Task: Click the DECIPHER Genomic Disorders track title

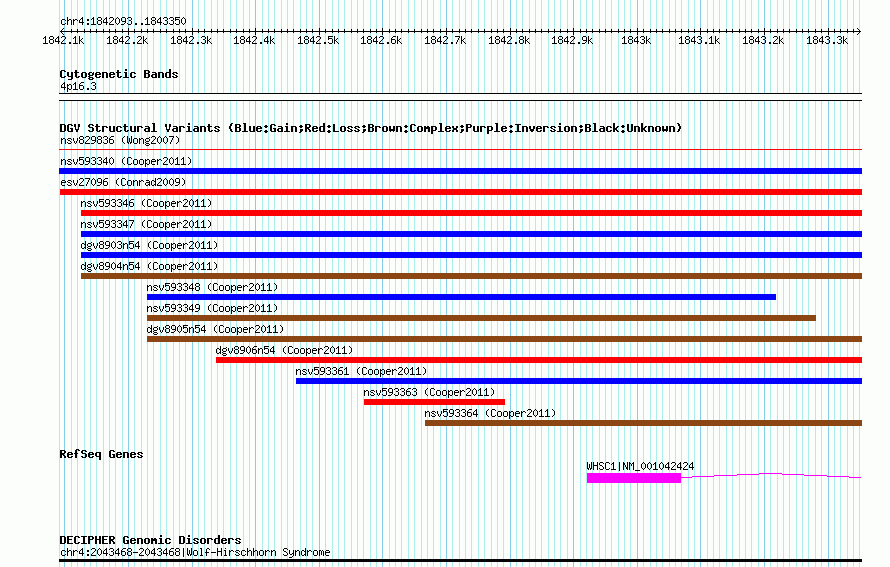Action: pos(150,540)
